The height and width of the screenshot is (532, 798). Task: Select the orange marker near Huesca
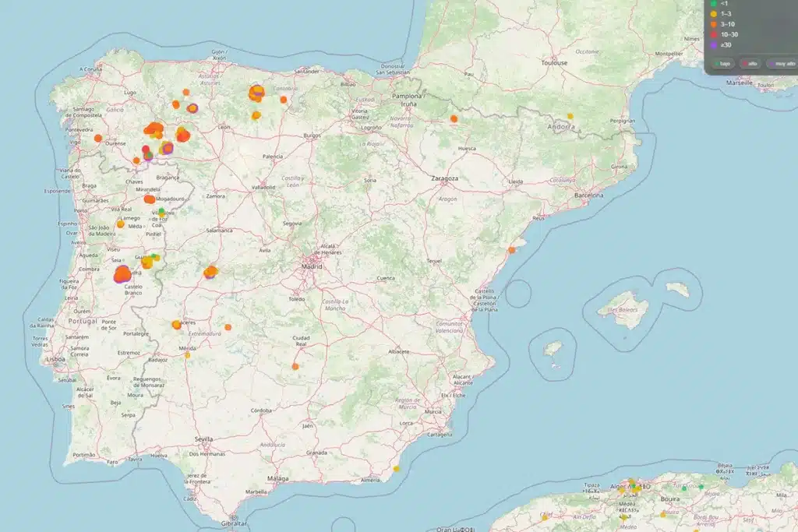(453, 118)
